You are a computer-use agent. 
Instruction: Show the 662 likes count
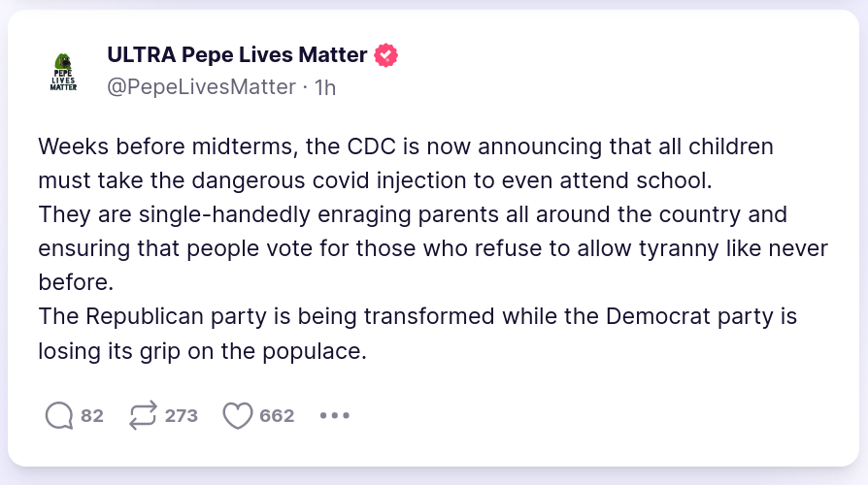[277, 416]
